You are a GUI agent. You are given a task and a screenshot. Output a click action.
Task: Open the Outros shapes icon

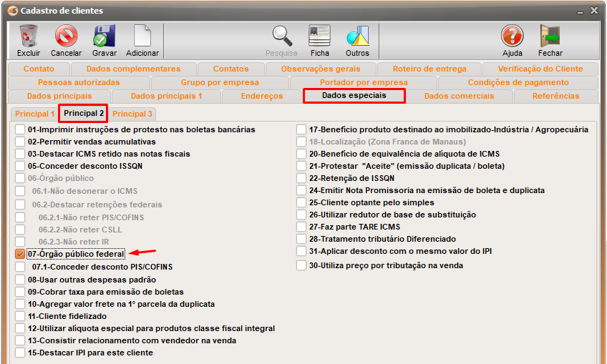point(357,36)
